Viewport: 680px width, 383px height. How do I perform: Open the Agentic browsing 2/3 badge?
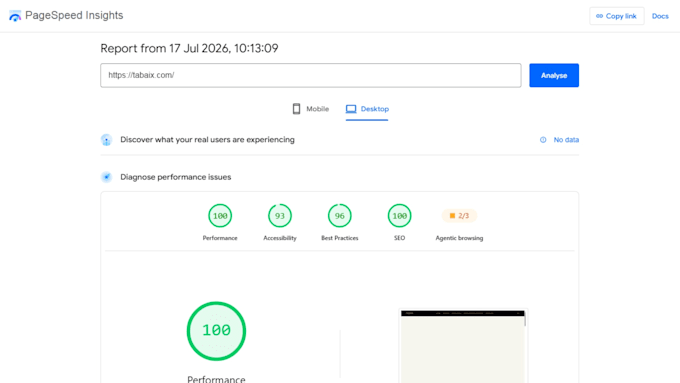(x=459, y=216)
